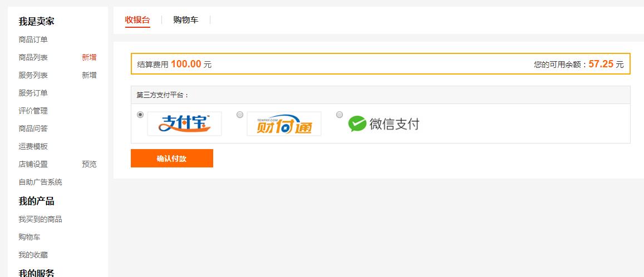Select the WeChat Pay radio button

[x=339, y=115]
